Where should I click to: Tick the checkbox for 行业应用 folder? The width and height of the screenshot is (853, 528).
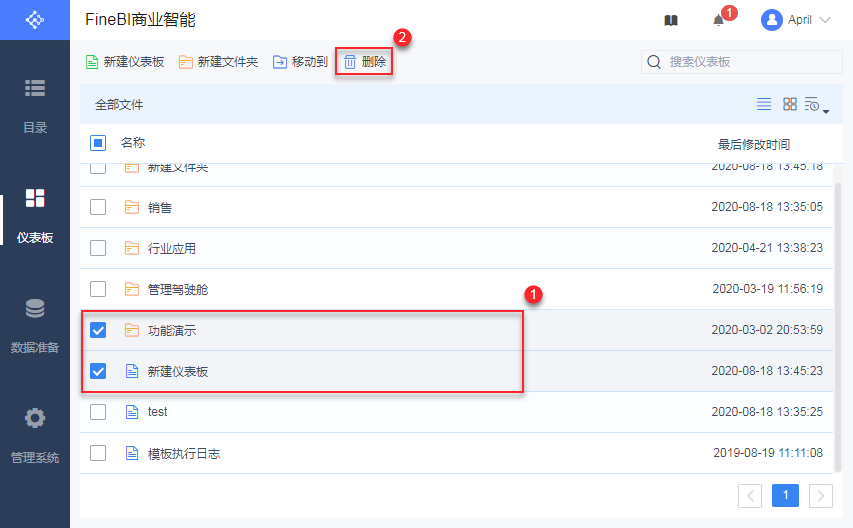pyautogui.click(x=98, y=248)
